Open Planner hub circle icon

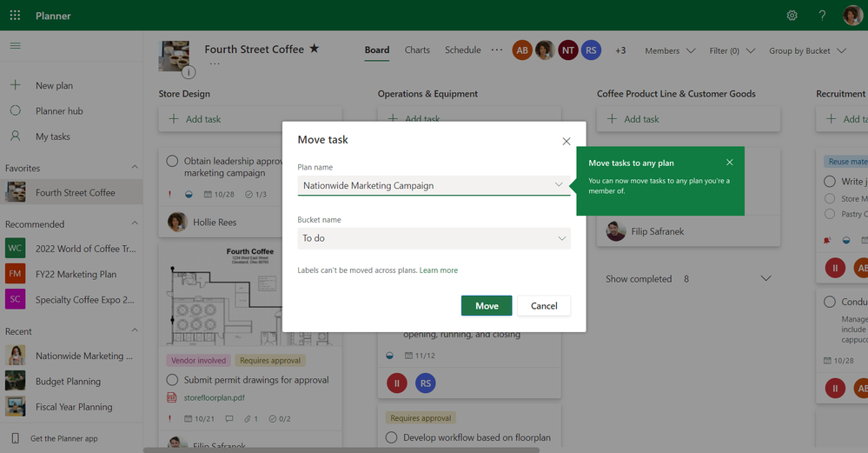16,110
